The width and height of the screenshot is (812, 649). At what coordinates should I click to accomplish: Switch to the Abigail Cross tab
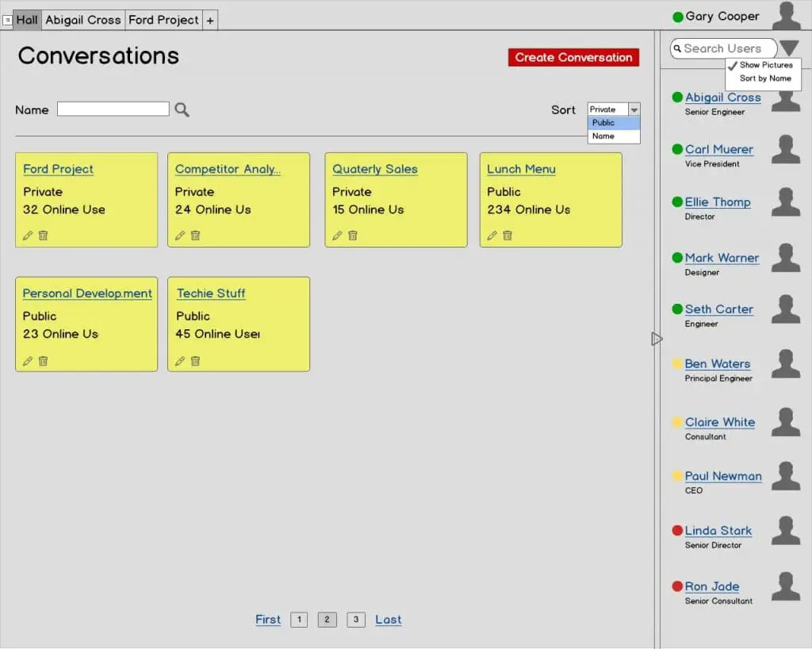(x=83, y=20)
